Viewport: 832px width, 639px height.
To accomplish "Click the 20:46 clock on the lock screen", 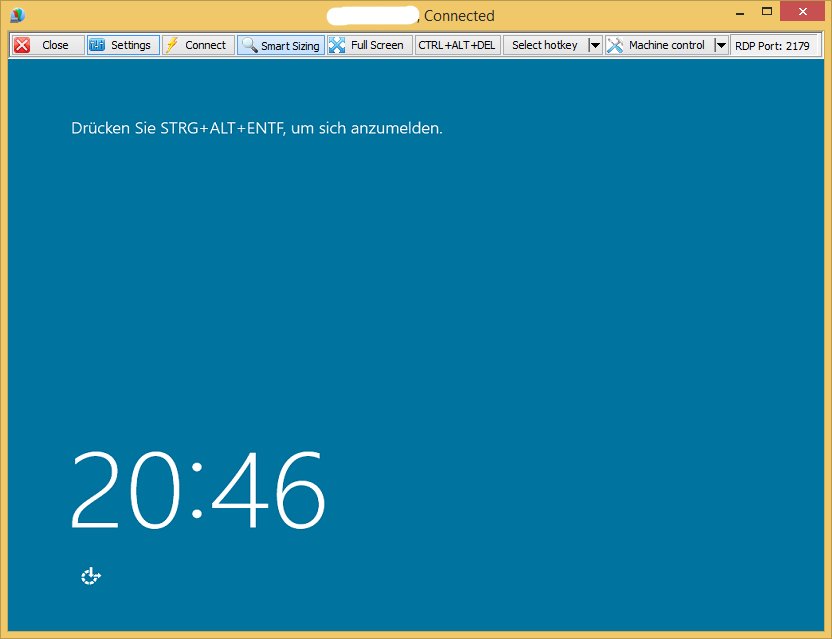I will (x=198, y=491).
